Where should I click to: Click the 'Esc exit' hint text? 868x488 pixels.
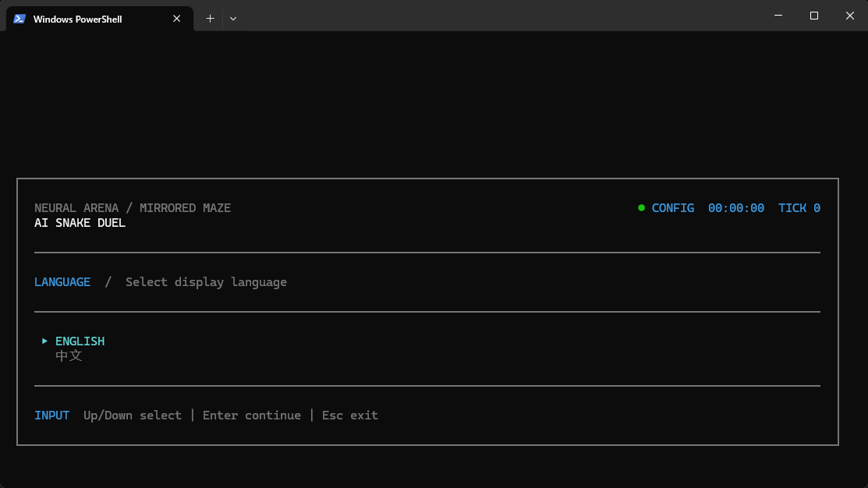click(350, 416)
